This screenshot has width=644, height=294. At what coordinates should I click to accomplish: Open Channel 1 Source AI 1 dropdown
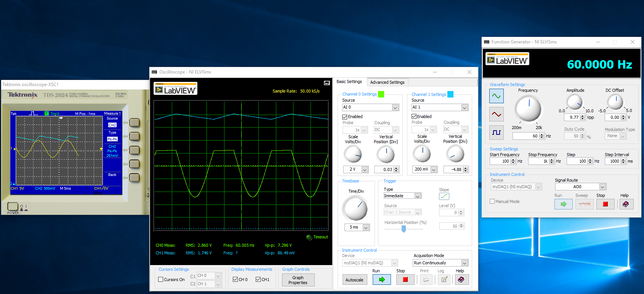click(x=465, y=107)
